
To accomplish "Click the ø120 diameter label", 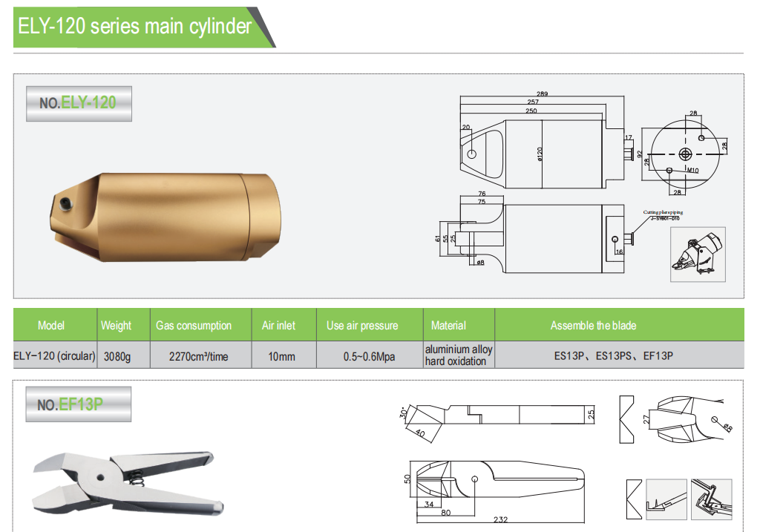I will click(540, 154).
